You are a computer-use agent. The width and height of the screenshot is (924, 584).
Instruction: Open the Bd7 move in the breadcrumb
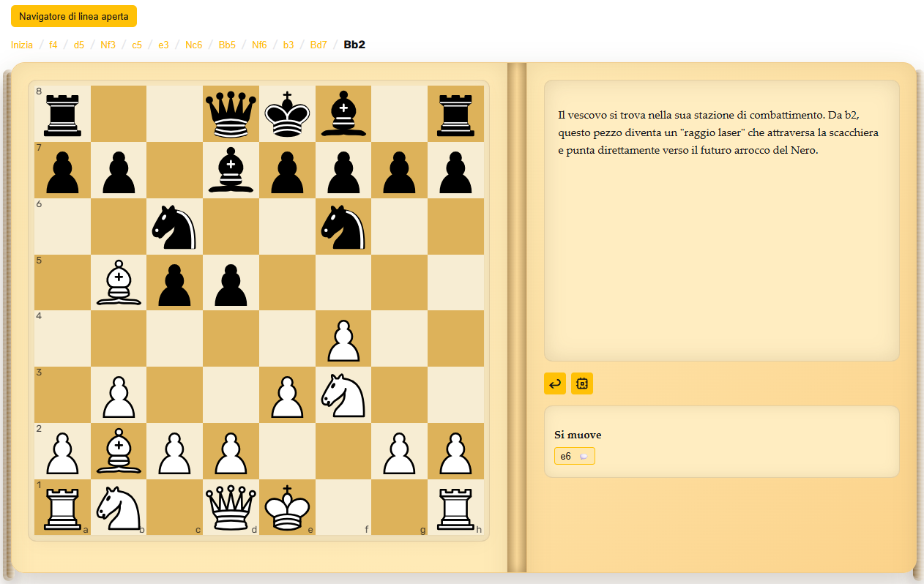[x=318, y=45]
